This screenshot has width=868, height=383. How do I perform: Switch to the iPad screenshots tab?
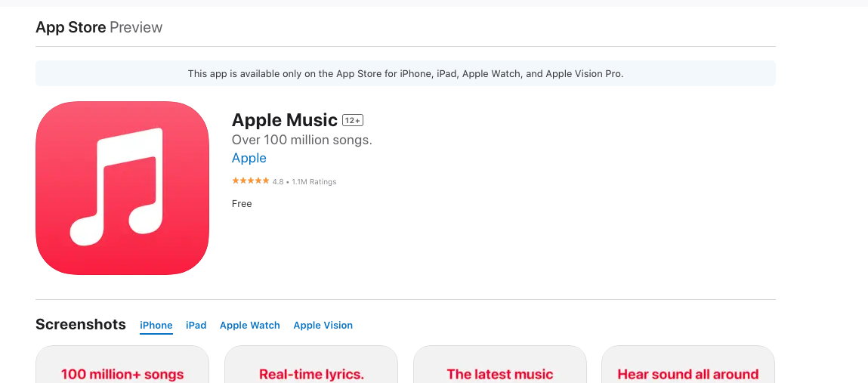(x=196, y=326)
